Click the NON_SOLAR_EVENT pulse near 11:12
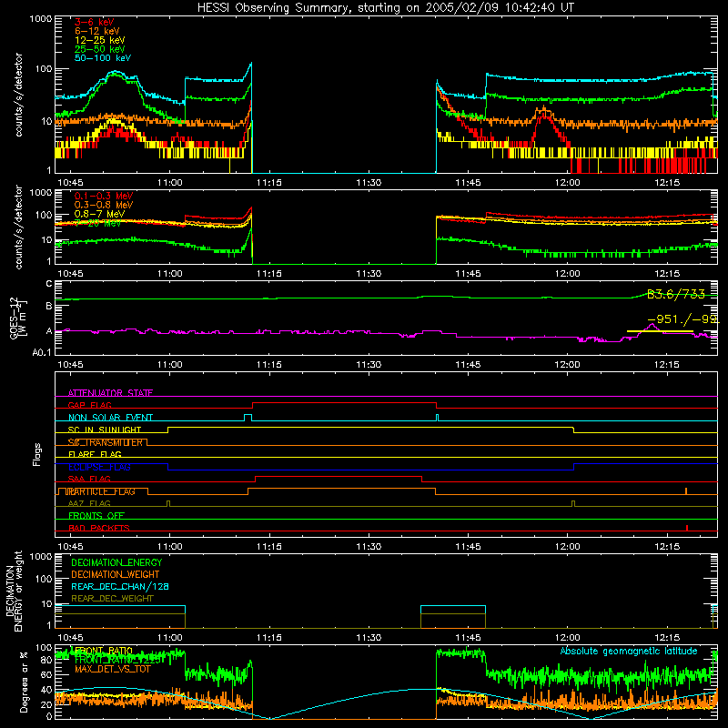Image resolution: width=728 pixels, height=728 pixels. (248, 418)
